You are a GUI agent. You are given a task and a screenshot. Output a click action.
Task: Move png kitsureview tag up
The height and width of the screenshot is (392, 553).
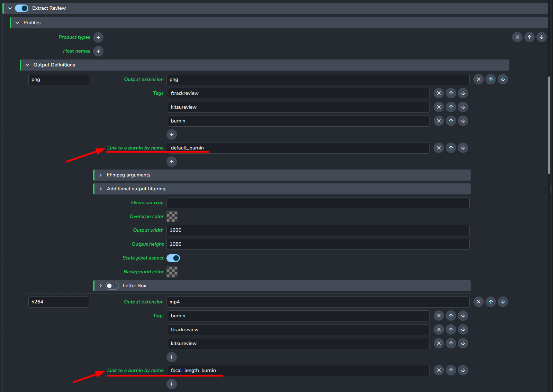tap(451, 107)
